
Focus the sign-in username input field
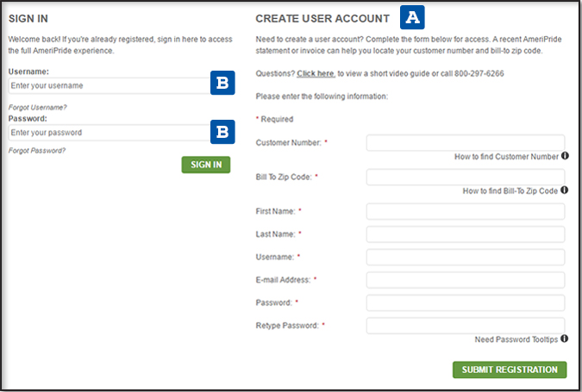105,86
